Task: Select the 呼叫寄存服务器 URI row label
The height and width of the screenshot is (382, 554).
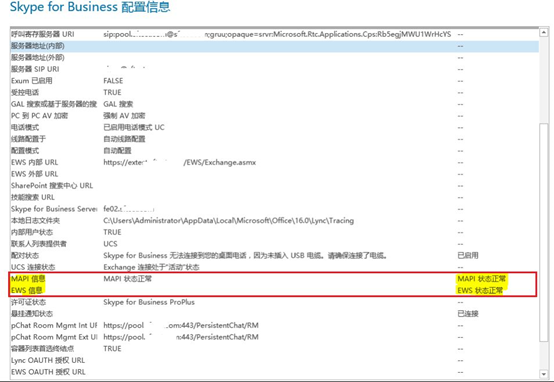Action: click(x=43, y=34)
